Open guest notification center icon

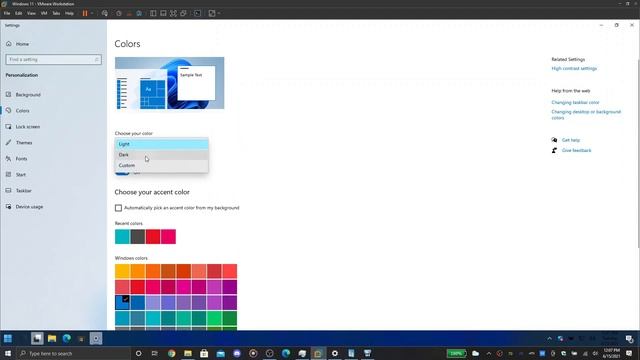pos(629,338)
